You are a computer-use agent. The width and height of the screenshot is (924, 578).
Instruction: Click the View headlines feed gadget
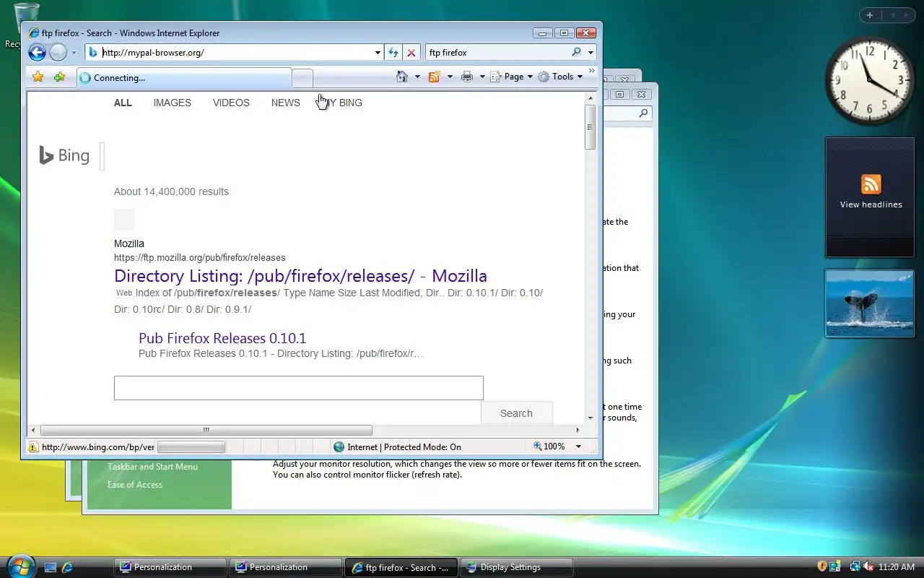871,197
